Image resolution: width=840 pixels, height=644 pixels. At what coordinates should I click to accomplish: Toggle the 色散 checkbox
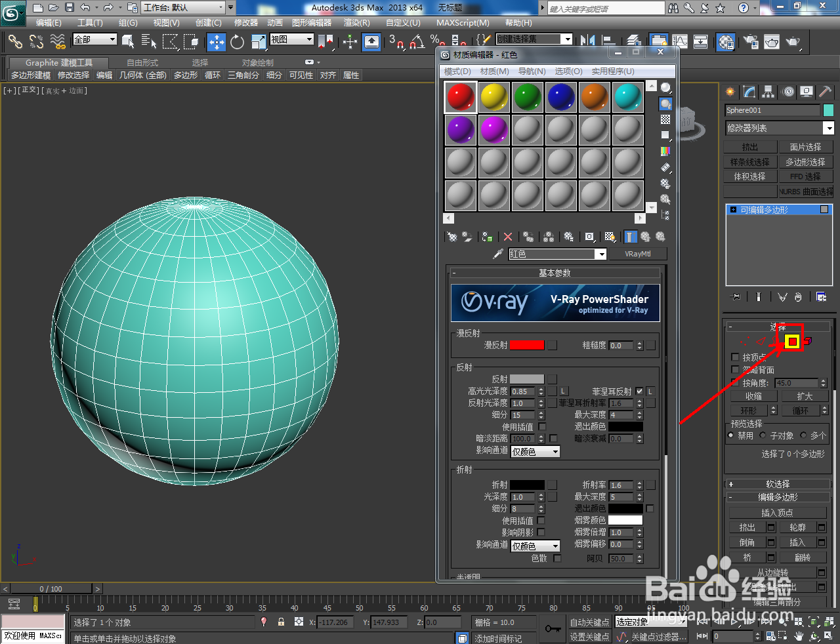(x=557, y=558)
